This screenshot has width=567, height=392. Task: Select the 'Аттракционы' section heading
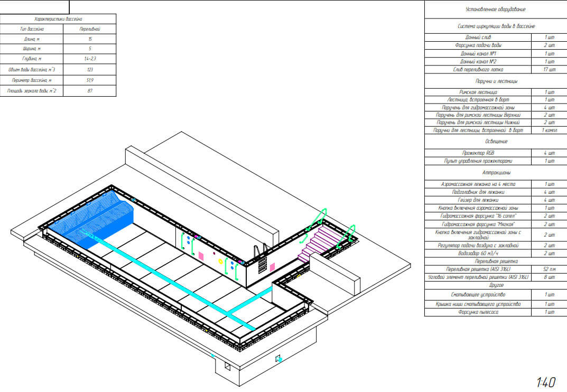[495, 173]
